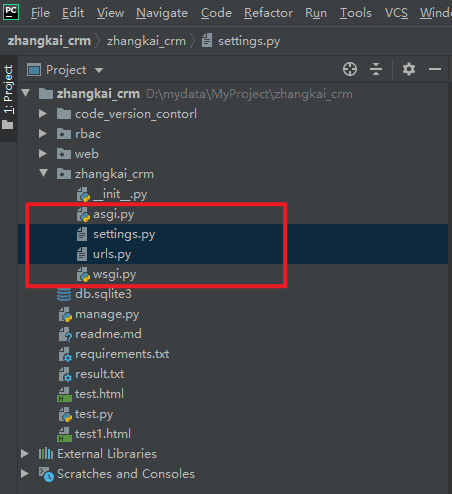Click zhangkai_crm root breadcrumb in navigation bar
This screenshot has height=494, width=452.
pyautogui.click(x=49, y=41)
